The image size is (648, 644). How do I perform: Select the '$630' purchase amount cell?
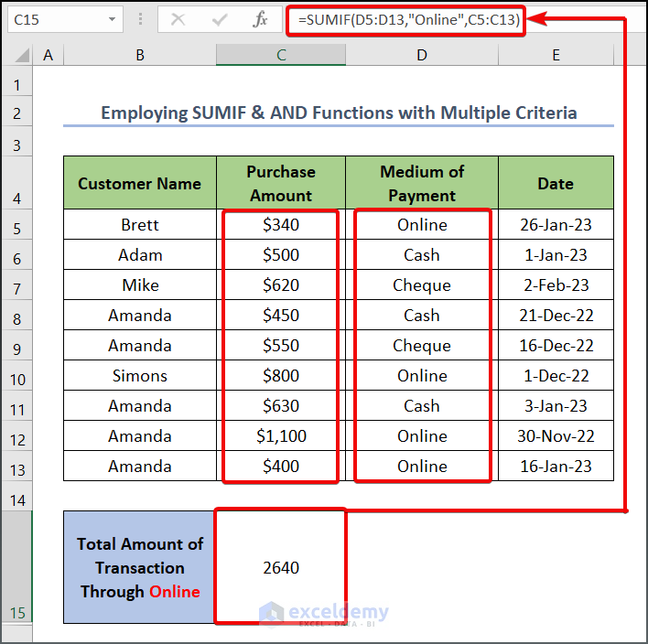tap(281, 405)
